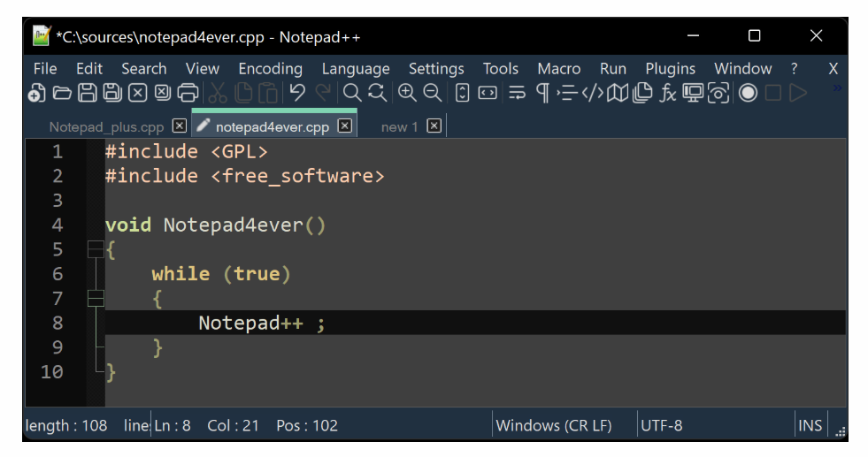Click the Save All toolbar icon
Image resolution: width=868 pixels, height=457 pixels.
point(112,93)
